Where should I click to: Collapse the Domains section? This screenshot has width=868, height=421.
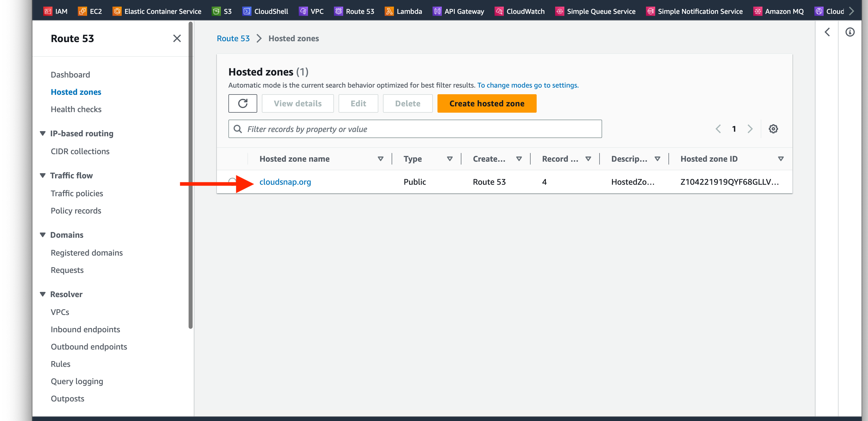coord(43,235)
